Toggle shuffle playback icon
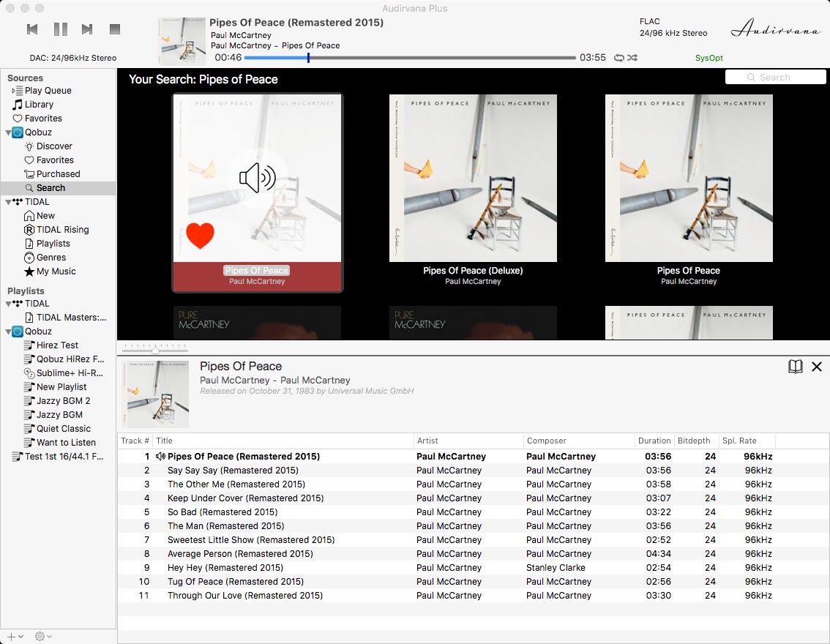 click(x=632, y=58)
